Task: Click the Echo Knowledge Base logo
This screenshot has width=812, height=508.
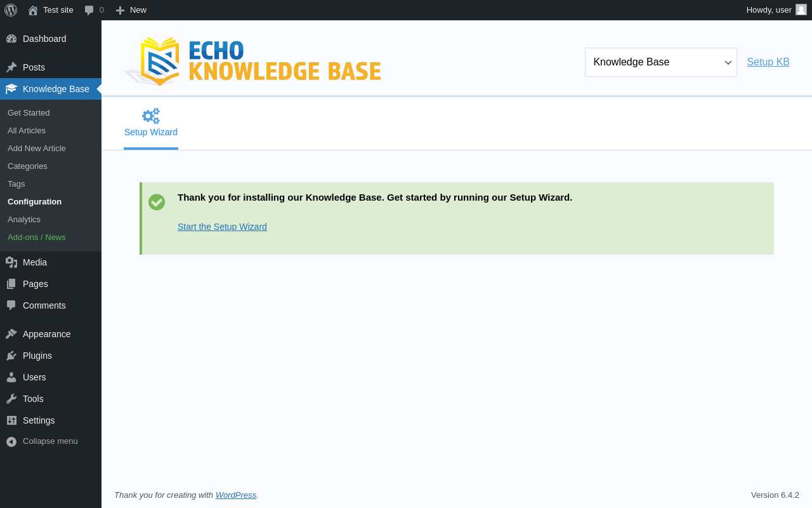Action: click(x=252, y=61)
